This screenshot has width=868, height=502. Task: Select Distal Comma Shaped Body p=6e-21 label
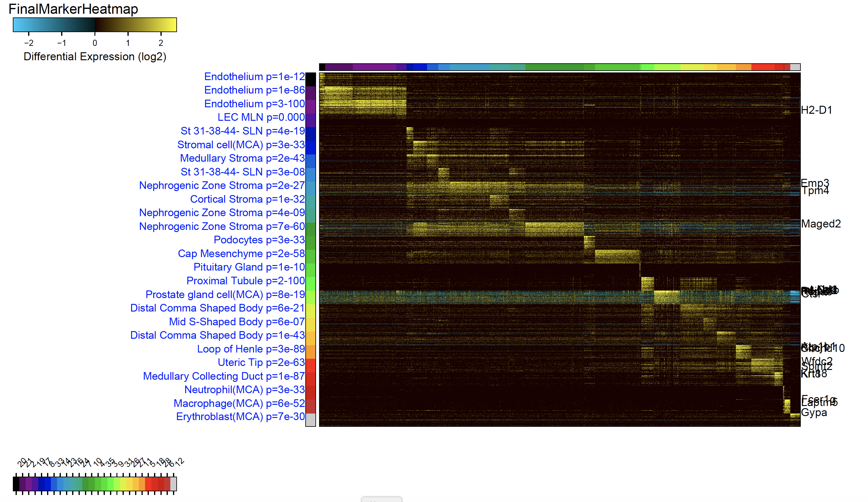[217, 308]
